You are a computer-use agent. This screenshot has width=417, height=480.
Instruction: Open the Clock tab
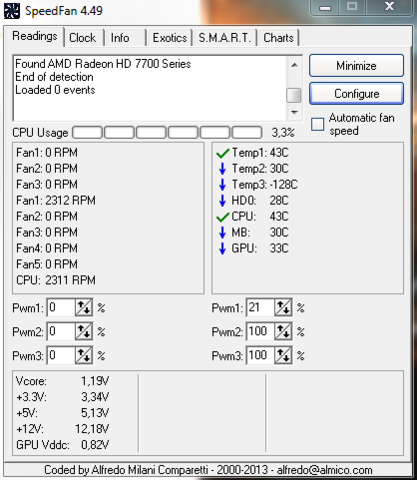pyautogui.click(x=82, y=38)
